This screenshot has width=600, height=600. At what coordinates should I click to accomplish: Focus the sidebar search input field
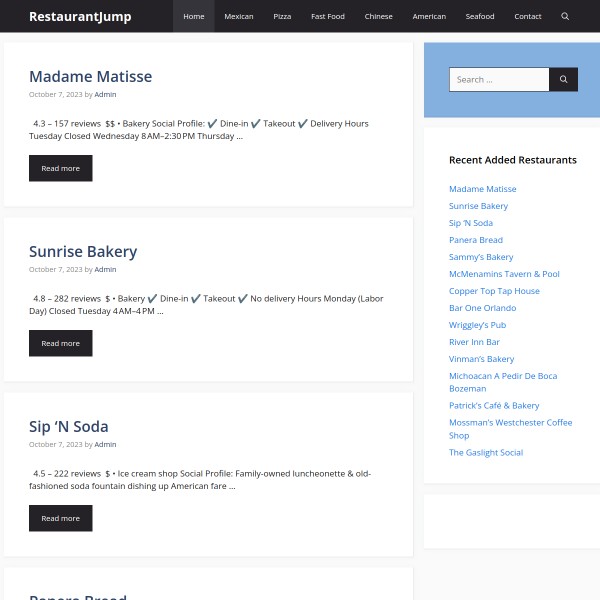pos(499,79)
